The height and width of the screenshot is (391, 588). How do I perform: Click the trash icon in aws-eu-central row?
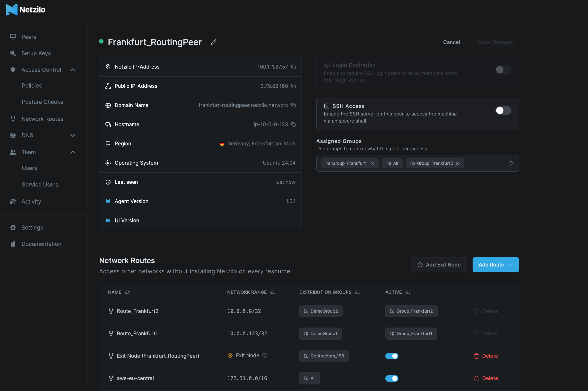tap(476, 378)
